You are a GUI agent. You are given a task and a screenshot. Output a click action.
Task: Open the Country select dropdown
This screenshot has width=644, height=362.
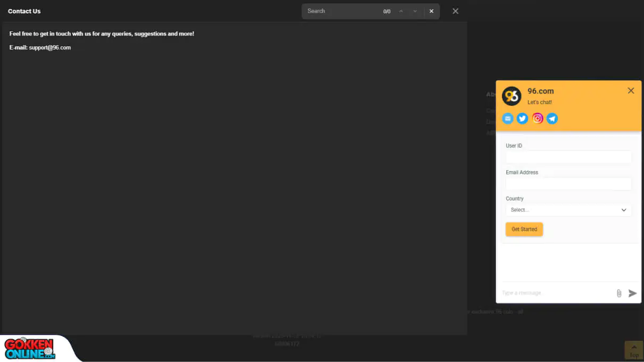point(568,210)
